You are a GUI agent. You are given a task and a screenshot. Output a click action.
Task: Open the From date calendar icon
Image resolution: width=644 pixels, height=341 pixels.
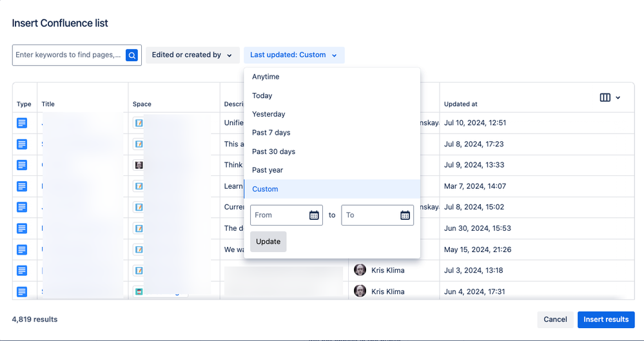[314, 215]
